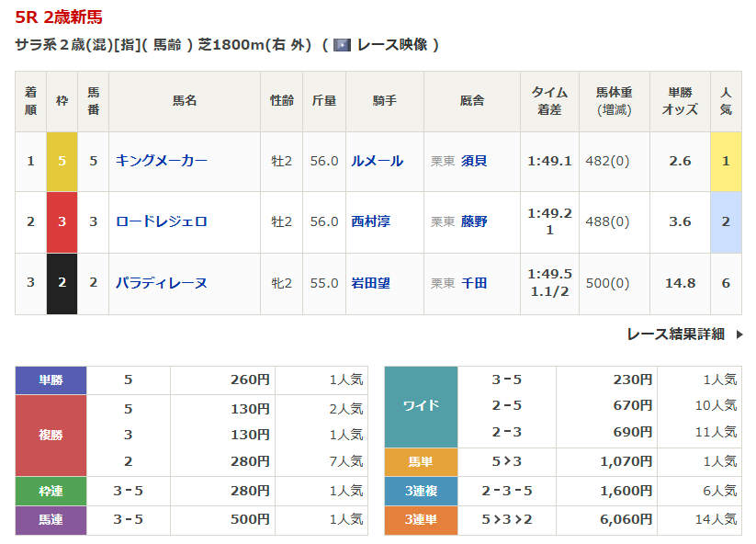Open jockey 岩田望 profile
This screenshot has height=544, width=756.
coord(370,283)
